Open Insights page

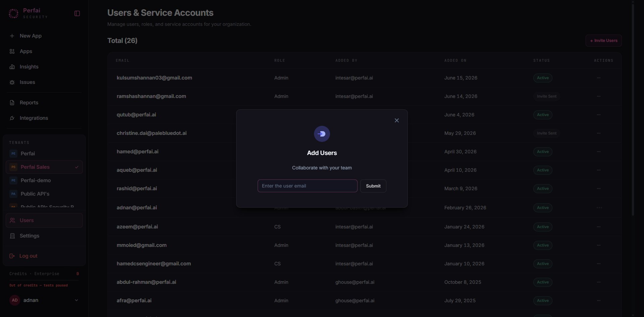coord(44,67)
